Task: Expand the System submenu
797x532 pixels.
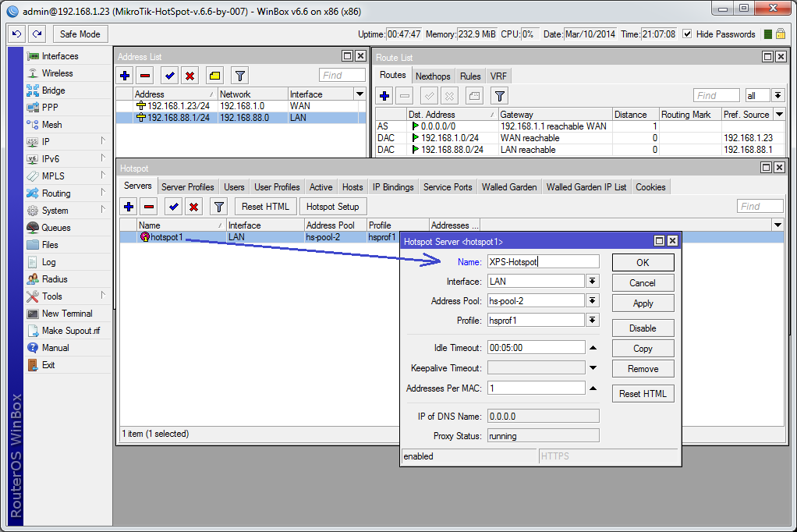Action: pos(103,209)
